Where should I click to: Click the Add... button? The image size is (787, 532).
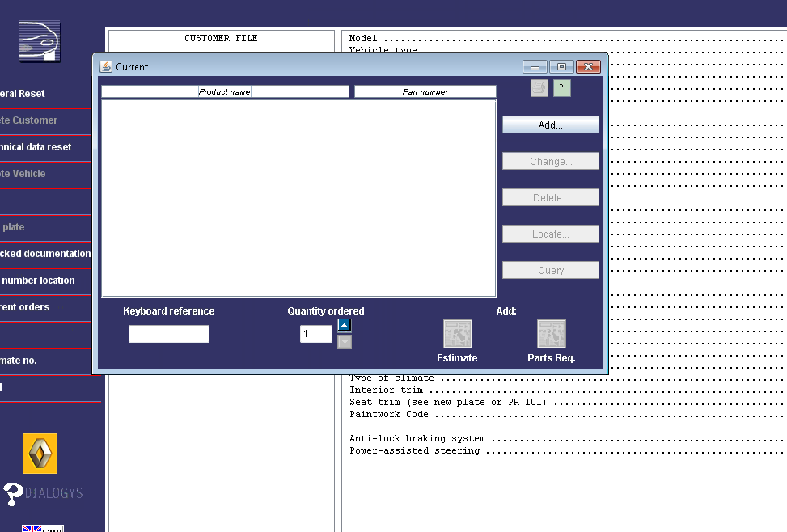tap(551, 125)
